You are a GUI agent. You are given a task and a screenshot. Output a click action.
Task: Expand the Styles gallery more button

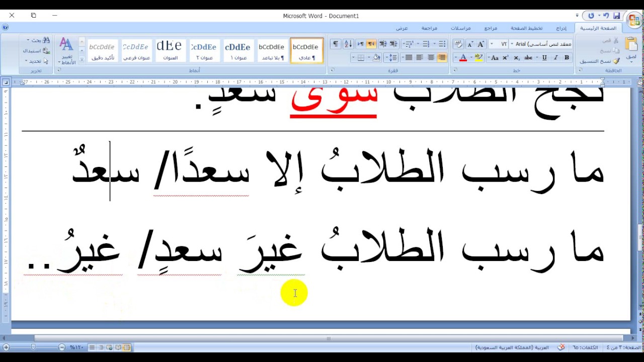82,59
